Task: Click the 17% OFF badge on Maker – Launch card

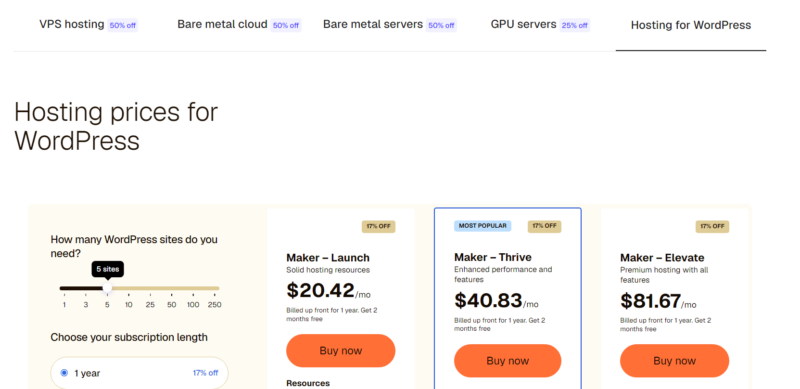Action: tap(379, 226)
